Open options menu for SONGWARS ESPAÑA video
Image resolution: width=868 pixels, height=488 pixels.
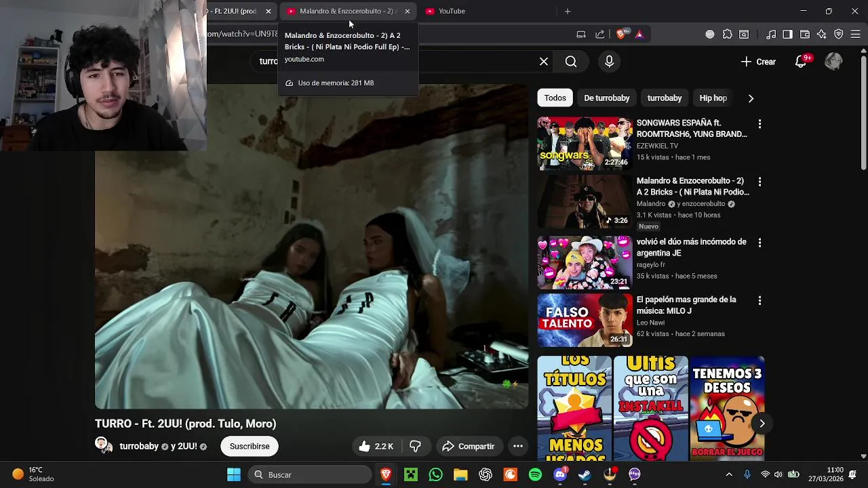759,124
